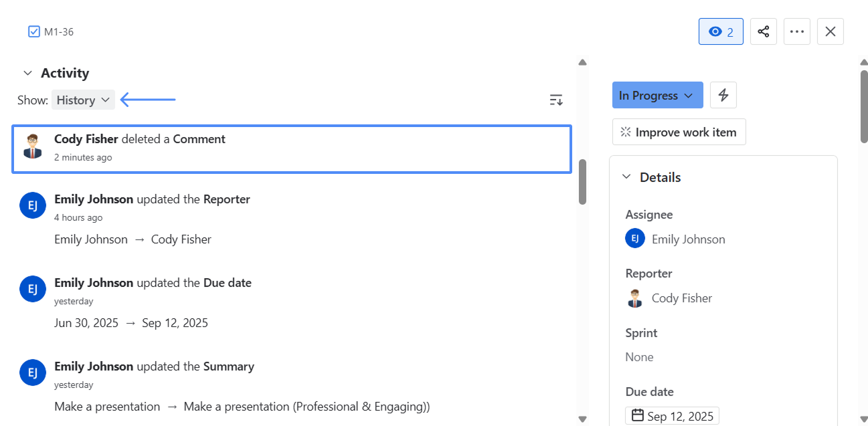Click the Improve work item button

click(679, 132)
